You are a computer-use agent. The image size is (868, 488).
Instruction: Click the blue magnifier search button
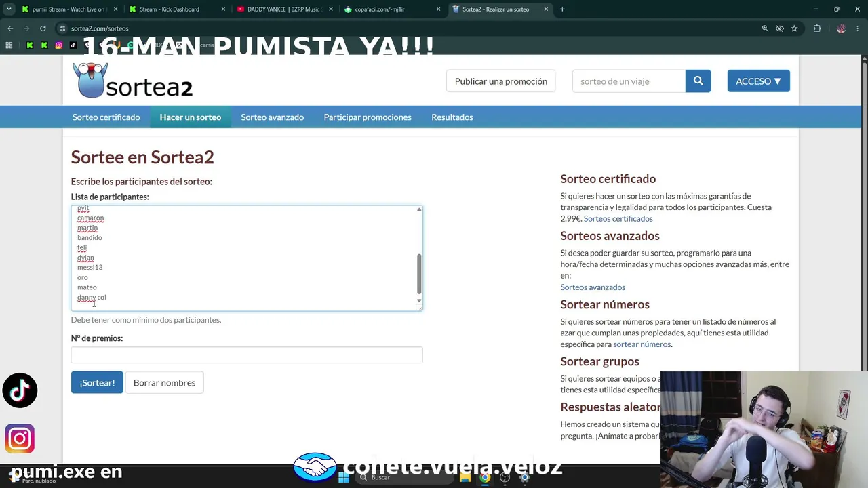tap(698, 81)
